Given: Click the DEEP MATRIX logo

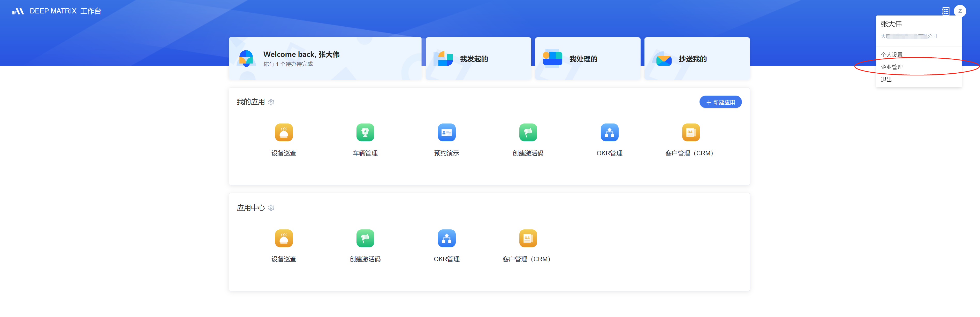Looking at the screenshot, I should (x=18, y=11).
